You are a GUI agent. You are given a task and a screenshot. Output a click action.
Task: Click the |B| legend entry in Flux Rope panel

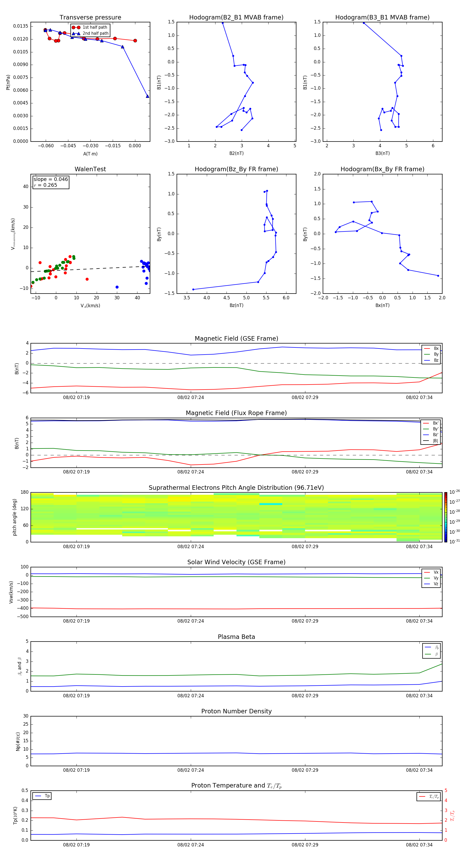[431, 441]
